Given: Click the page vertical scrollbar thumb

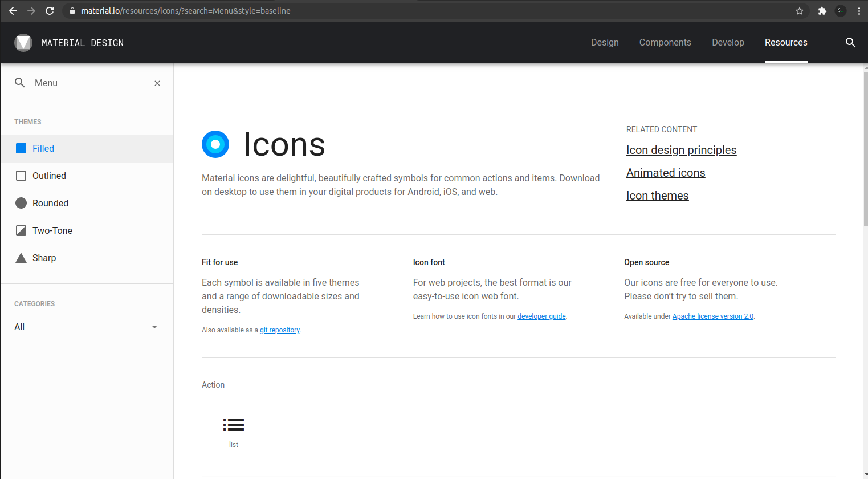Looking at the screenshot, I should pyautogui.click(x=865, y=148).
